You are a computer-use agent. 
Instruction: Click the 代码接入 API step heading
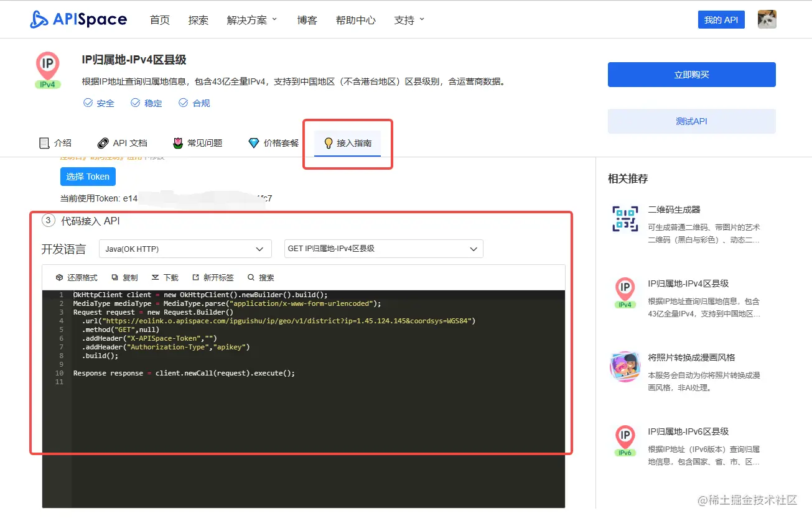pos(90,221)
